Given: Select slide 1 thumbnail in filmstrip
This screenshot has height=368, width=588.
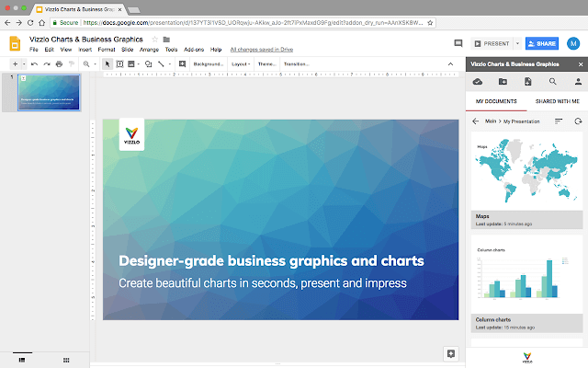Looking at the screenshot, I should point(49,92).
